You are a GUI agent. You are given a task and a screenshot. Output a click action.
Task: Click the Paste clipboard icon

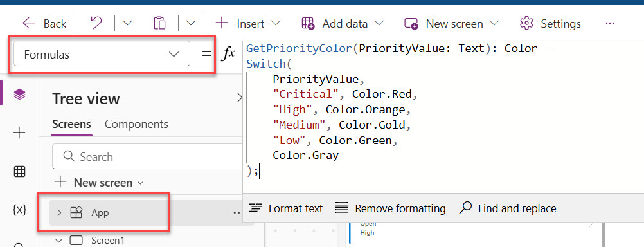(159, 23)
